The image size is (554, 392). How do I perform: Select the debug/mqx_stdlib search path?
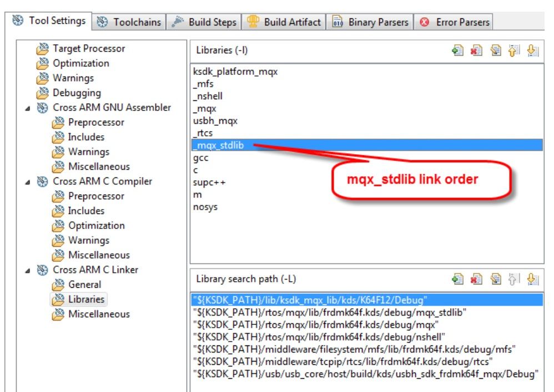[x=367, y=313]
